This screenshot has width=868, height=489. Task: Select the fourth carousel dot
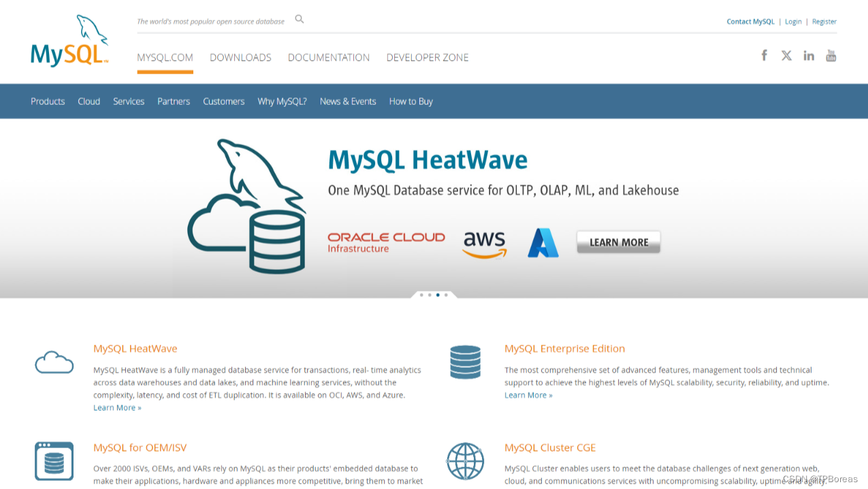(x=446, y=295)
